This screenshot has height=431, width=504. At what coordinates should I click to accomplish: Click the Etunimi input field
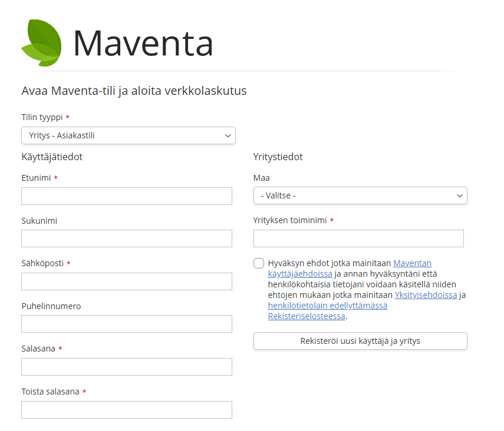(x=126, y=195)
